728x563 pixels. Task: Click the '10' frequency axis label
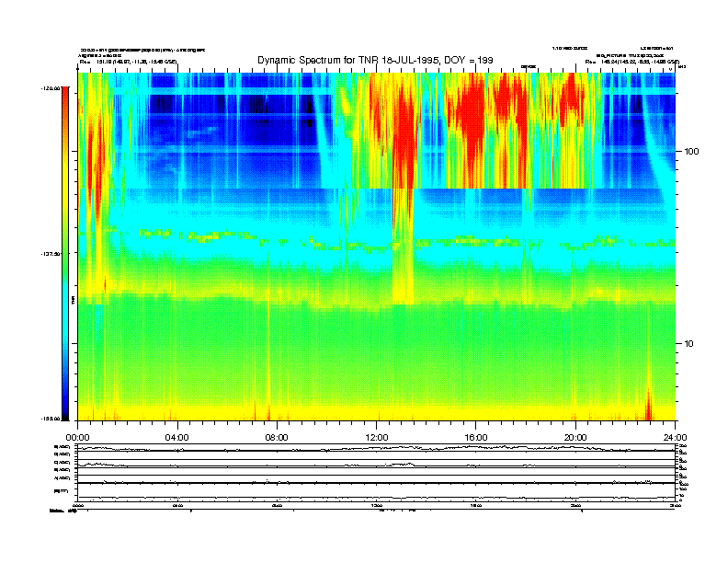point(689,344)
